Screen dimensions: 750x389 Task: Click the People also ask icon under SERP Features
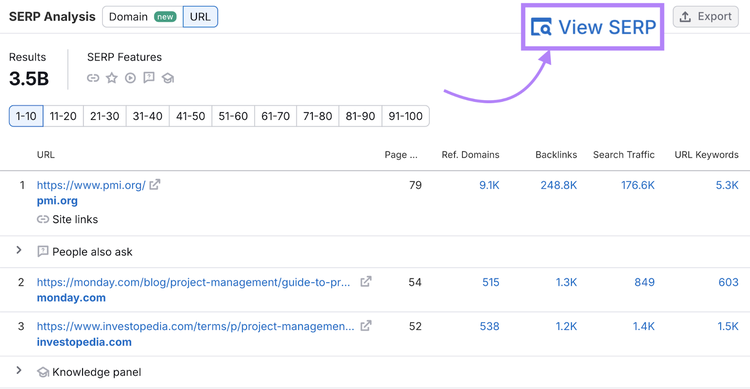click(149, 78)
